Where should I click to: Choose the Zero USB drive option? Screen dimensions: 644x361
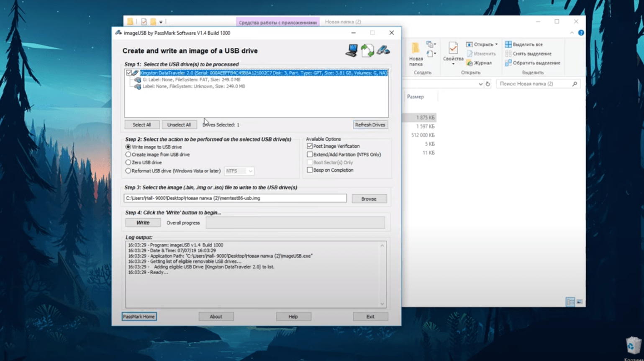(x=128, y=162)
